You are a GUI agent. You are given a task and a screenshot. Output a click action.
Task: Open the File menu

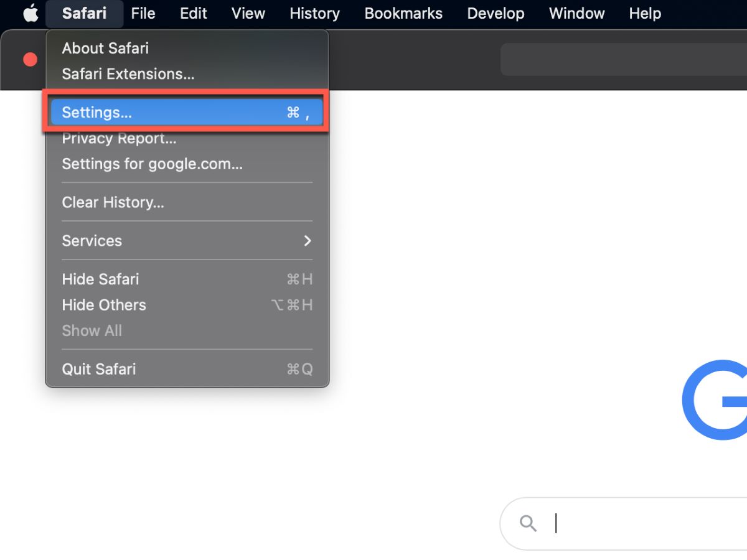coord(143,13)
